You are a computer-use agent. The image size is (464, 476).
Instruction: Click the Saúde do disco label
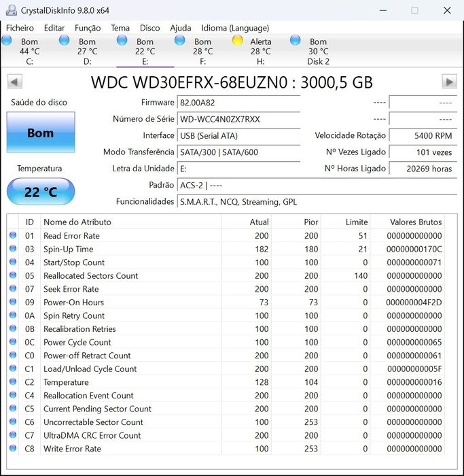click(39, 102)
